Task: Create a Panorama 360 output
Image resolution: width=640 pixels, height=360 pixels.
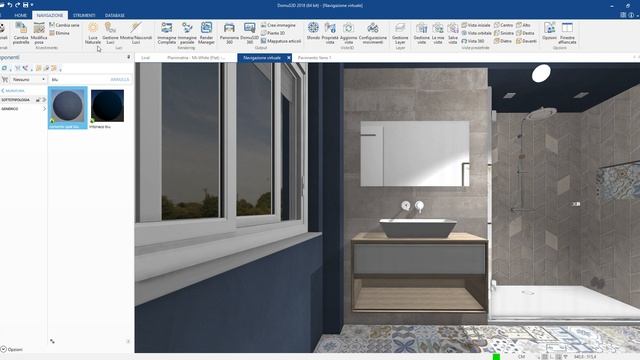Action: (229, 33)
